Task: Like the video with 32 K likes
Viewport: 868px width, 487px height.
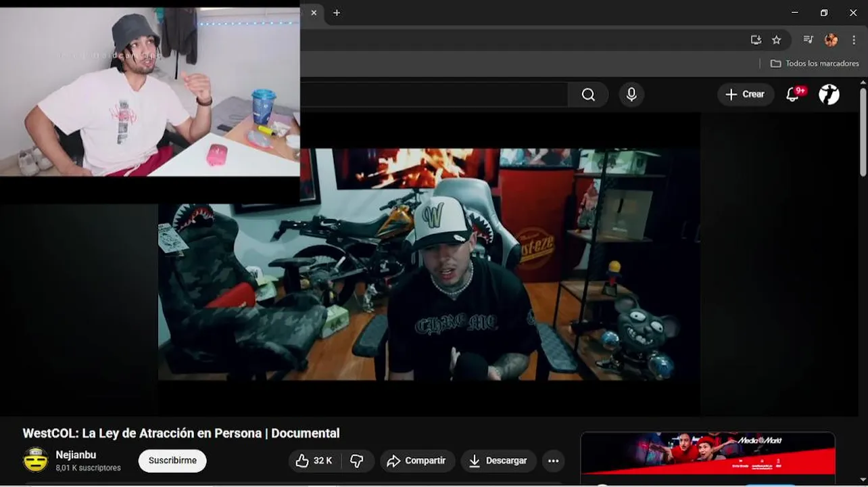Action: pos(314,461)
